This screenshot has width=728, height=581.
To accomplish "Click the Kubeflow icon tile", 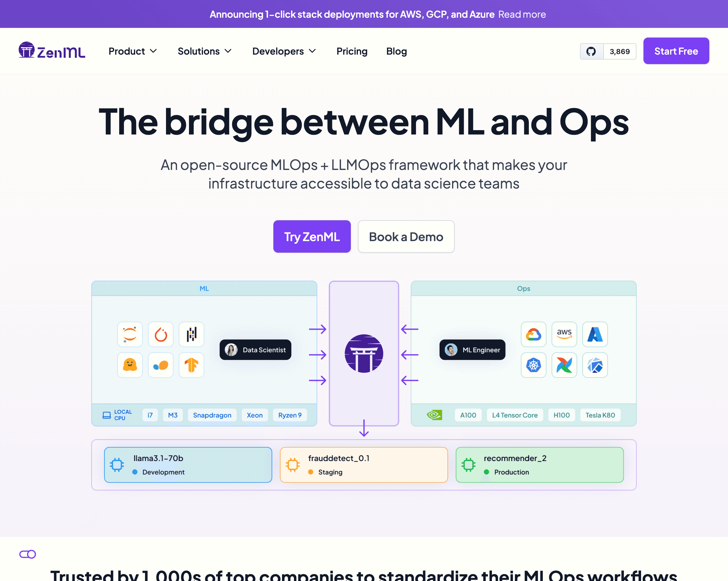I will [595, 365].
